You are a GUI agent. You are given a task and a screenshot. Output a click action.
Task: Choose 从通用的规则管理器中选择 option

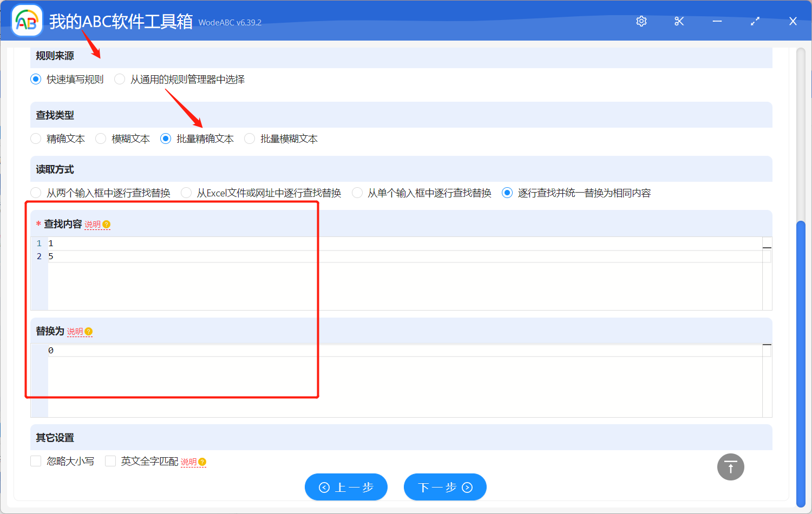(120, 80)
